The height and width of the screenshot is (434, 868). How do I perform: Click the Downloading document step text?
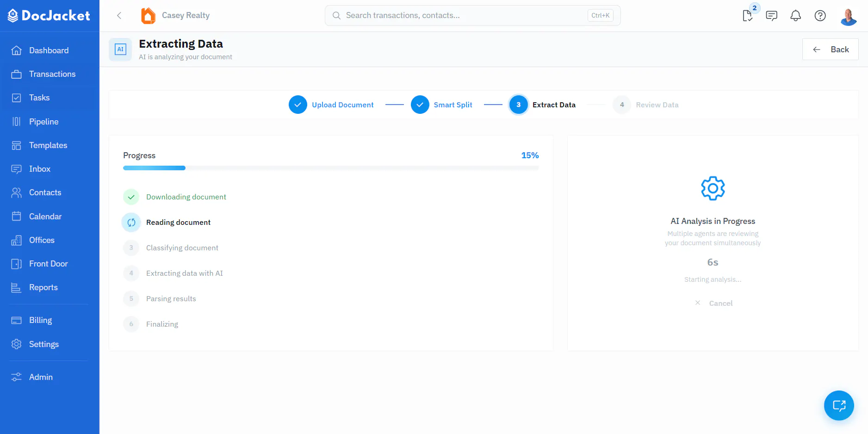186,197
